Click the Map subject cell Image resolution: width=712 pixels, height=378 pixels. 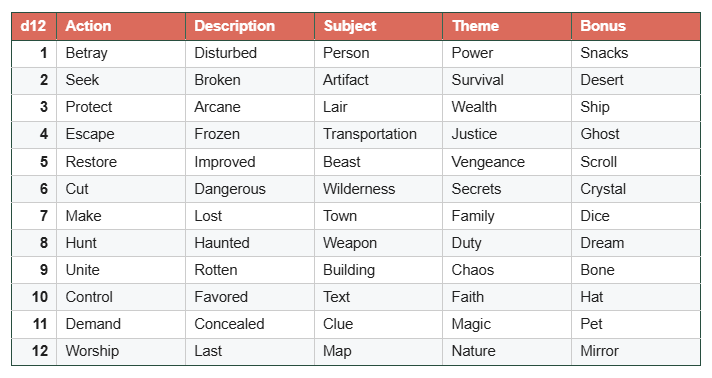coord(378,351)
